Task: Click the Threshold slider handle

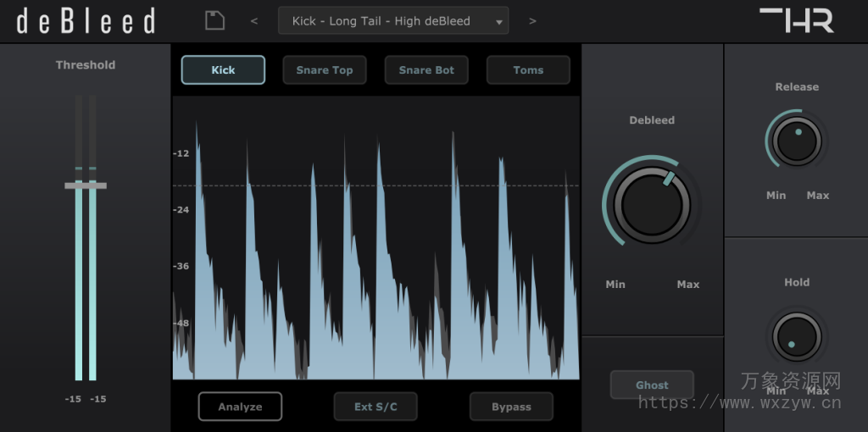Action: (86, 185)
